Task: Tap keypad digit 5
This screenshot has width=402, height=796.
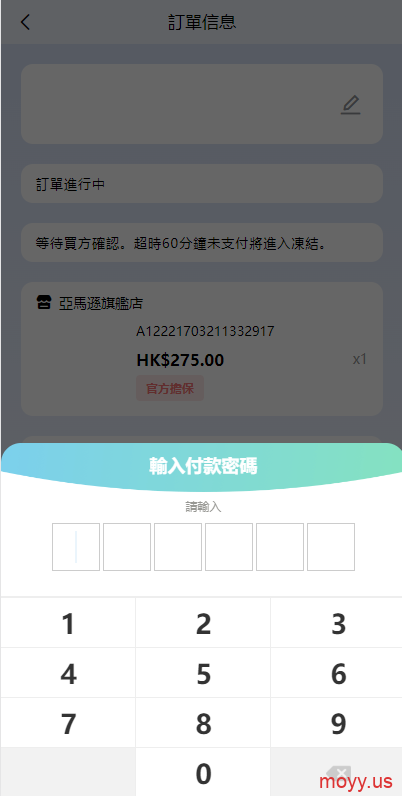Action: [x=203, y=673]
